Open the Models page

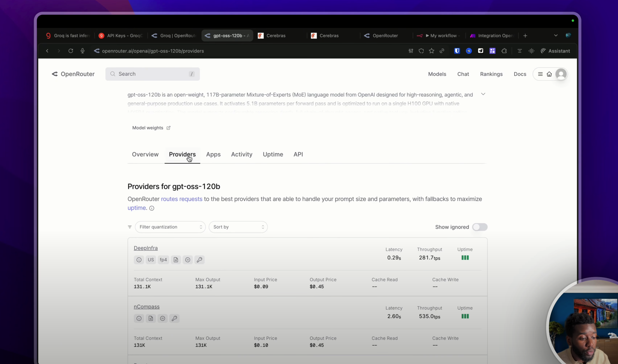tap(437, 74)
